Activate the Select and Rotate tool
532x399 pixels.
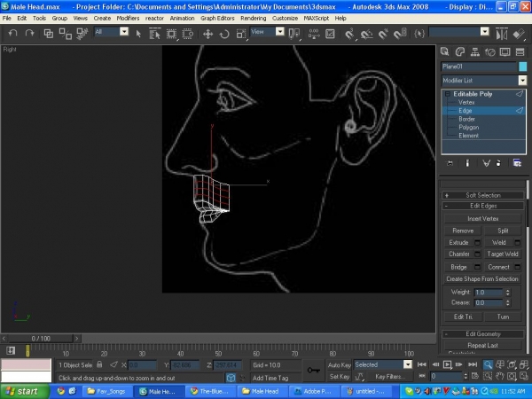[224, 34]
